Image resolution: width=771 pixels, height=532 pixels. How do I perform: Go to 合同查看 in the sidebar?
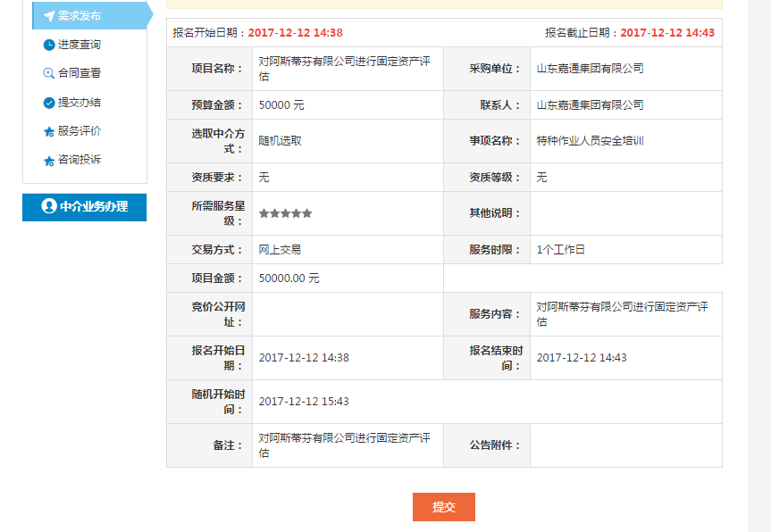coord(80,73)
